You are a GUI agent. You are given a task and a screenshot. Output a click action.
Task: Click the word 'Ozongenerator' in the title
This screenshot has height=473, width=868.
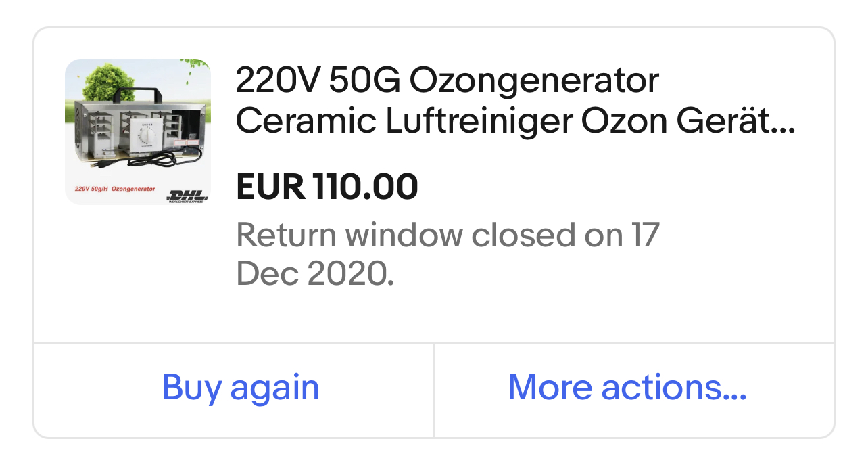534,81
